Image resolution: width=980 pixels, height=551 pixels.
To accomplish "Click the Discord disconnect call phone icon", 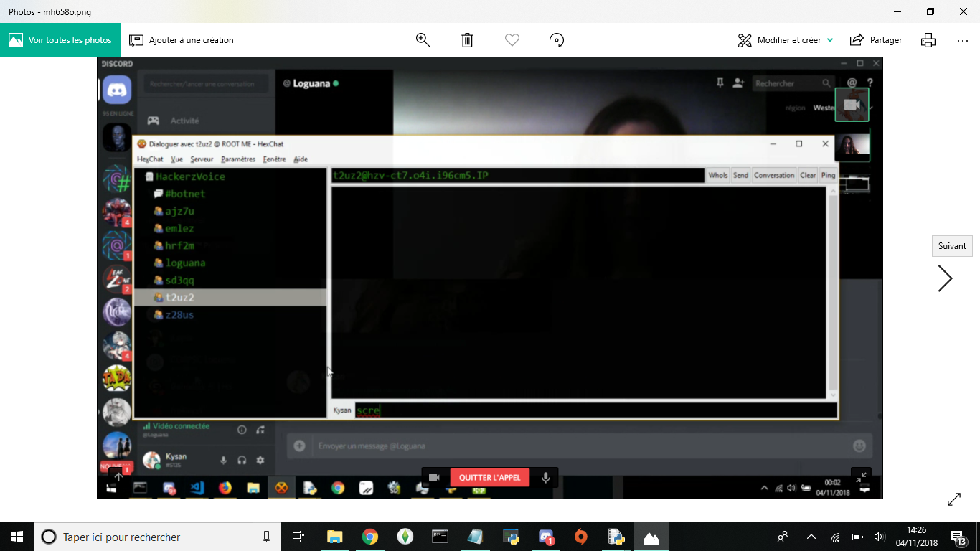I will [x=260, y=430].
